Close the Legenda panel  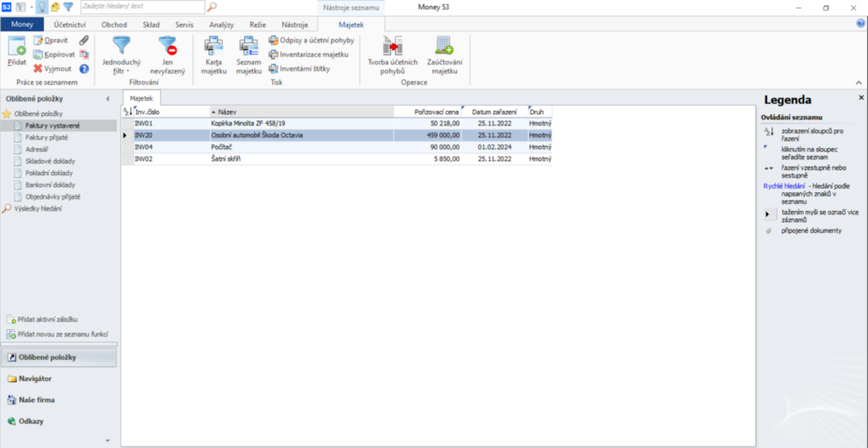861,98
